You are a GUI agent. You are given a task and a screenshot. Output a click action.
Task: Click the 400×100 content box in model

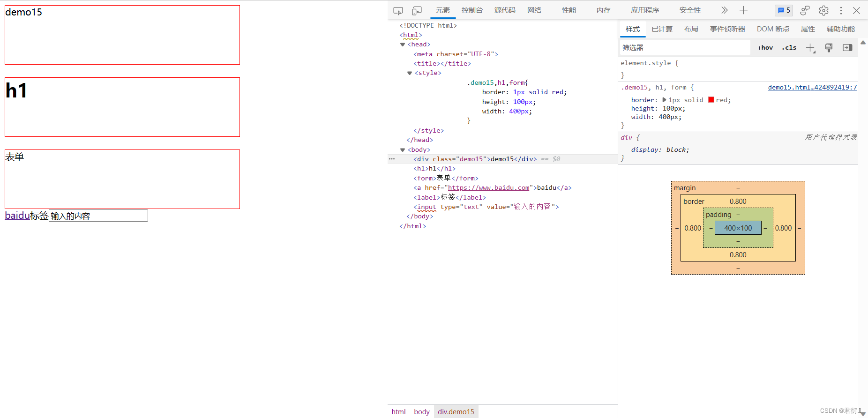[x=738, y=228]
